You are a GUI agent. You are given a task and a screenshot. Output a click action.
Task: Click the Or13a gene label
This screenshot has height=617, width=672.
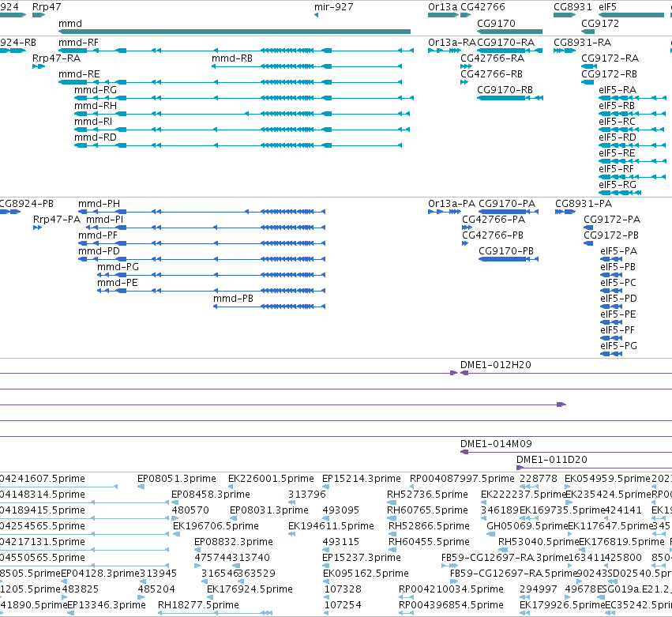click(x=443, y=7)
